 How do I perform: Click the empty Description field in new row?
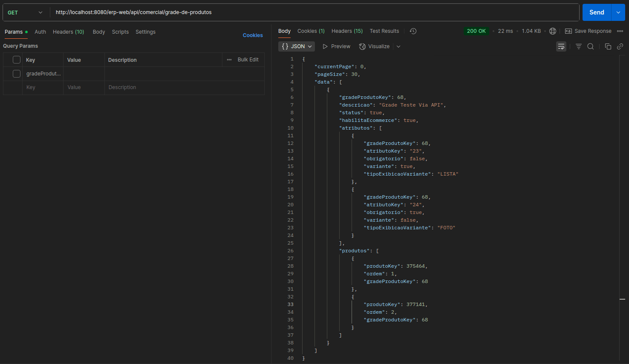coord(184,87)
